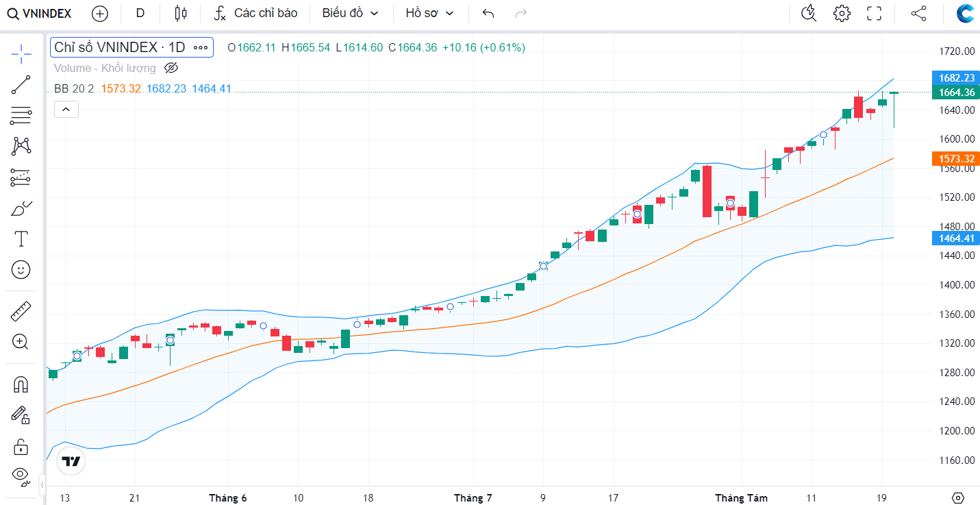Viewport: 980px width, 505px height.
Task: Click the Tháng 7 date label
Action: [x=473, y=498]
